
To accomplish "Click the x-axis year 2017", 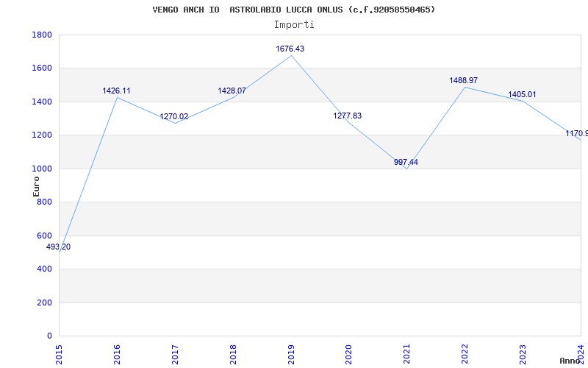I will pos(175,355).
